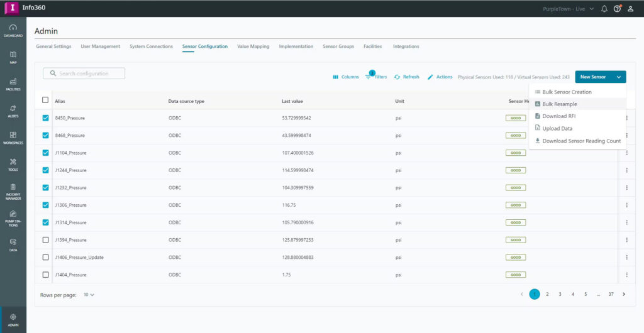The width and height of the screenshot is (644, 333).
Task: Open the Tools sidebar icon
Action: (13, 161)
